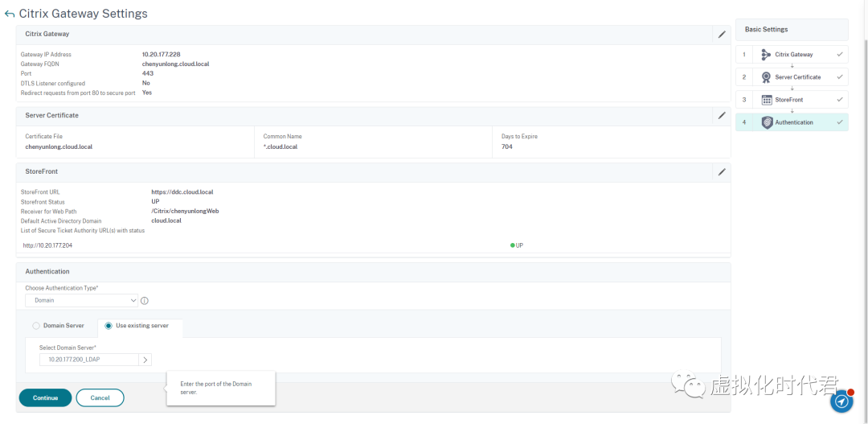Select the Domain Server radio option

click(36, 326)
